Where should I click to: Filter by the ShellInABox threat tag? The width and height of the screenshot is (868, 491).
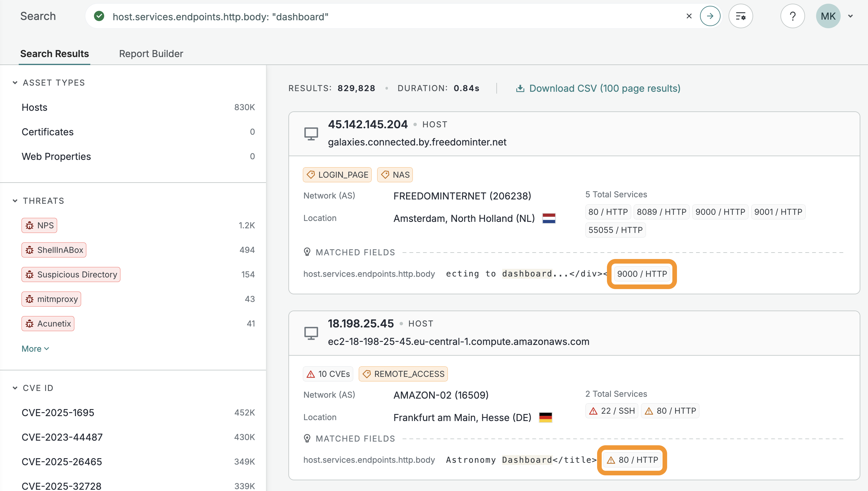pyautogui.click(x=54, y=250)
